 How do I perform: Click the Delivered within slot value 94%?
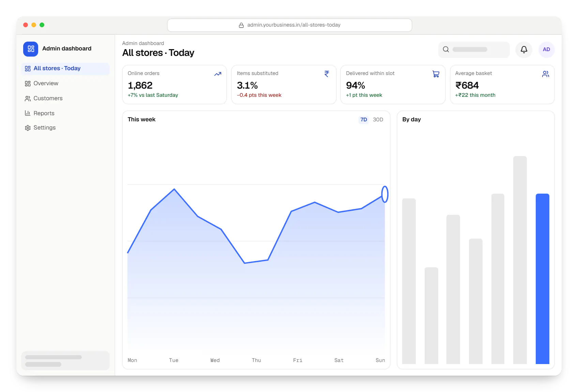click(x=355, y=85)
